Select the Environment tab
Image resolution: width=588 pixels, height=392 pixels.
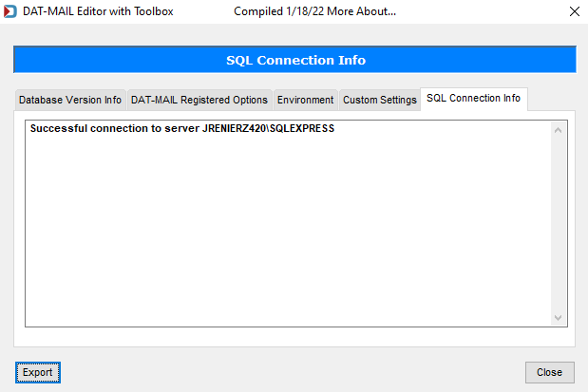click(x=305, y=100)
